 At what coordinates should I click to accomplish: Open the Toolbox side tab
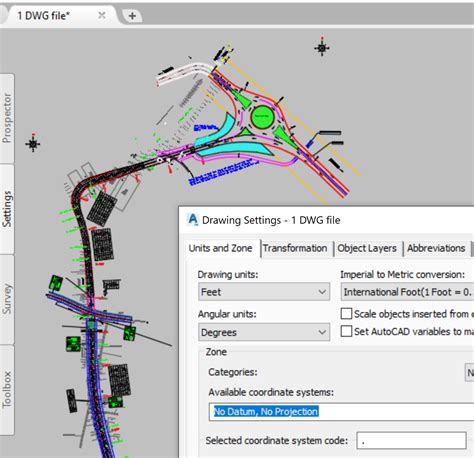(x=7, y=390)
